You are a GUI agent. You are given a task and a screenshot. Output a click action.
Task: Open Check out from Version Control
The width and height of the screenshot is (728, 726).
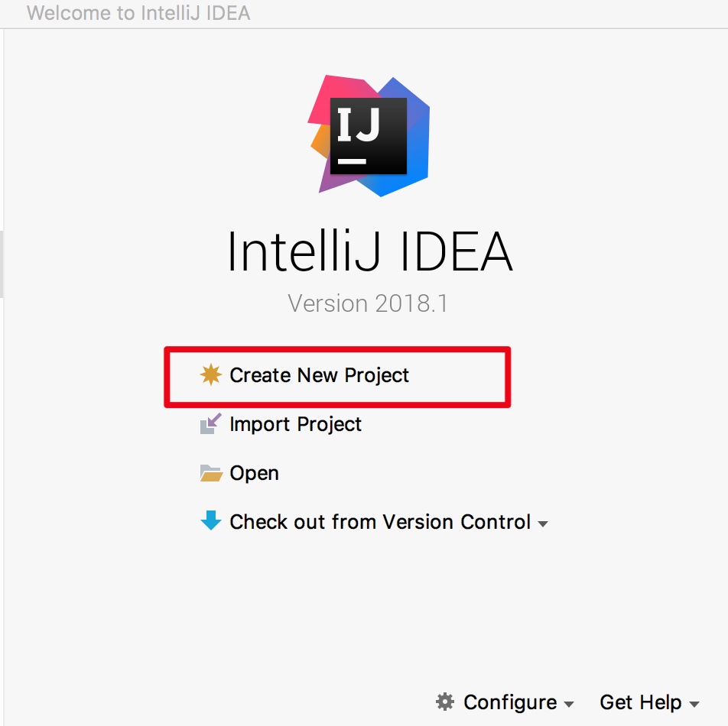click(x=380, y=522)
